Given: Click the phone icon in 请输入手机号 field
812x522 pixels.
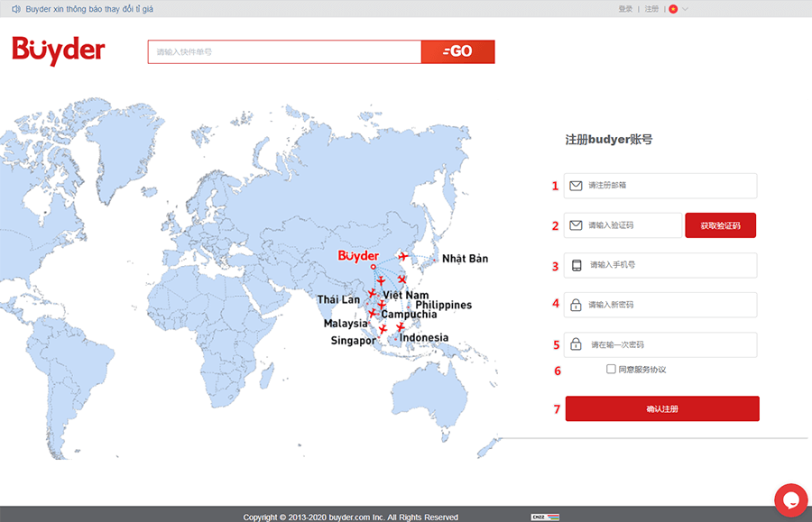Looking at the screenshot, I should (577, 265).
